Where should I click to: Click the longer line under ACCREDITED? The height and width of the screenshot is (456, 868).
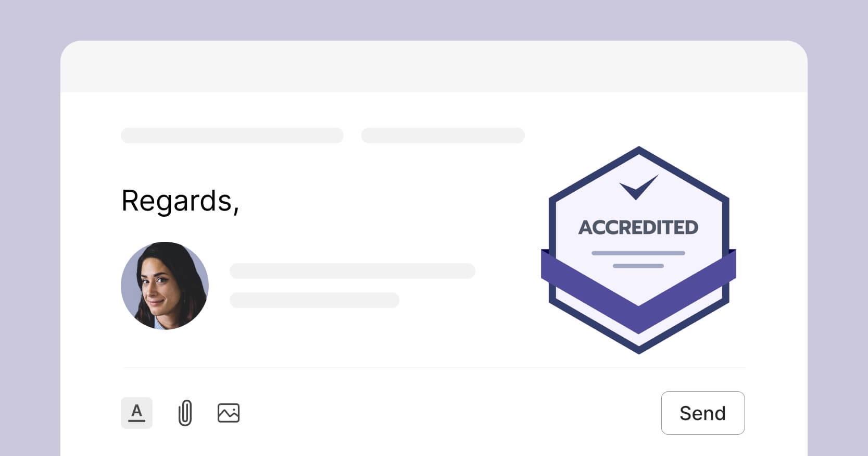click(638, 253)
